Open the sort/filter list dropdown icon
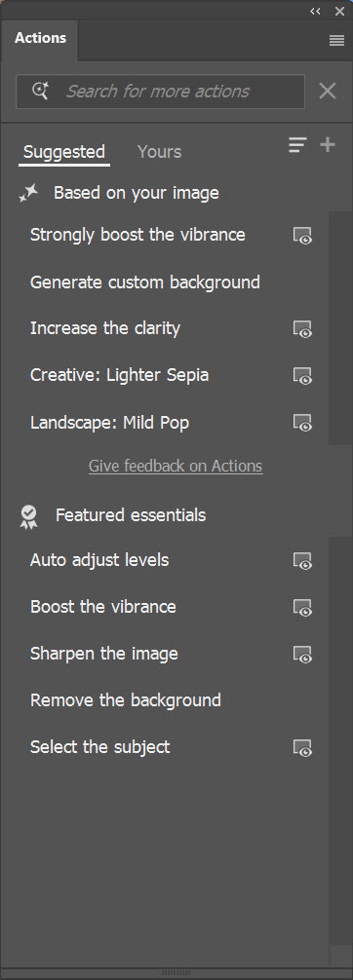Screen dimensions: 353x980 (x=297, y=145)
